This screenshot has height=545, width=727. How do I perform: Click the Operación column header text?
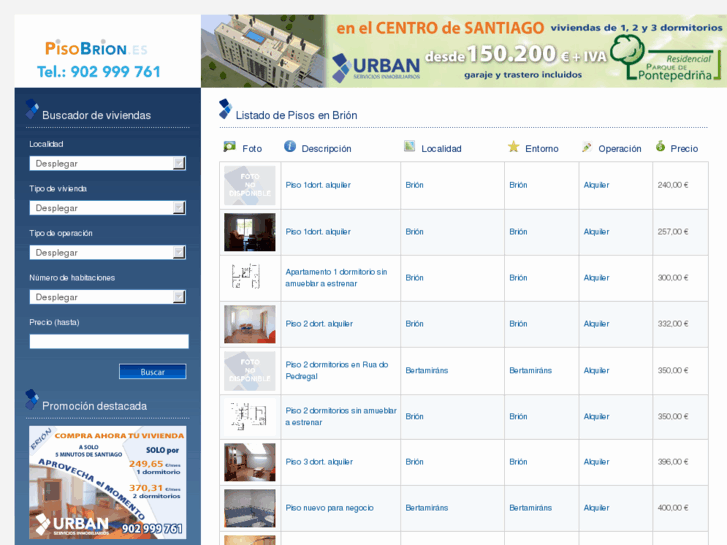point(620,148)
